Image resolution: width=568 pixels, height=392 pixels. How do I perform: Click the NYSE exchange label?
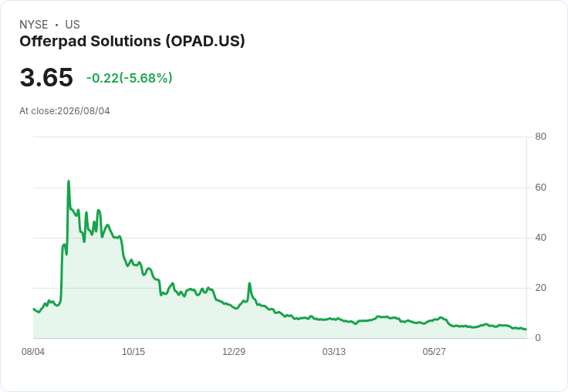click(x=34, y=25)
